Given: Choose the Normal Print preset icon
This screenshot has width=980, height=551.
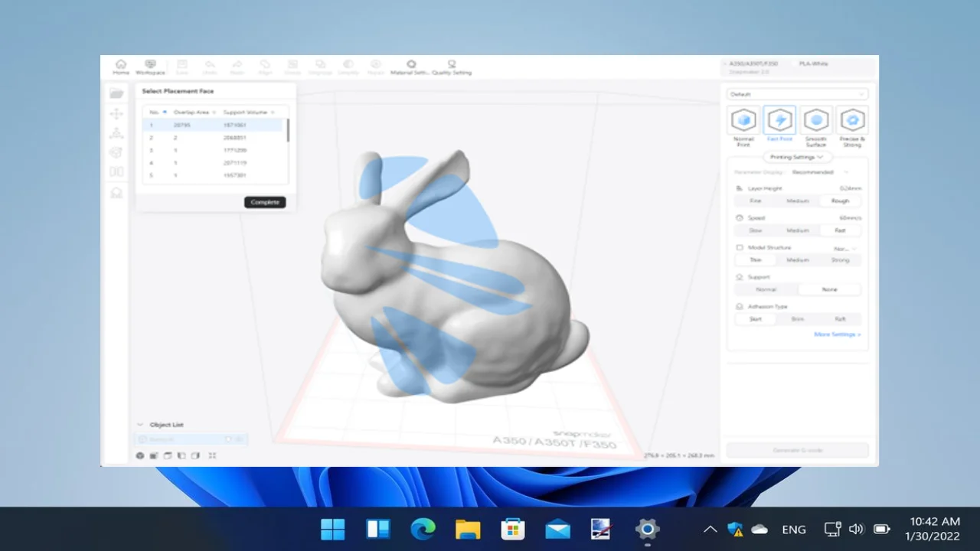Looking at the screenshot, I should click(x=743, y=120).
